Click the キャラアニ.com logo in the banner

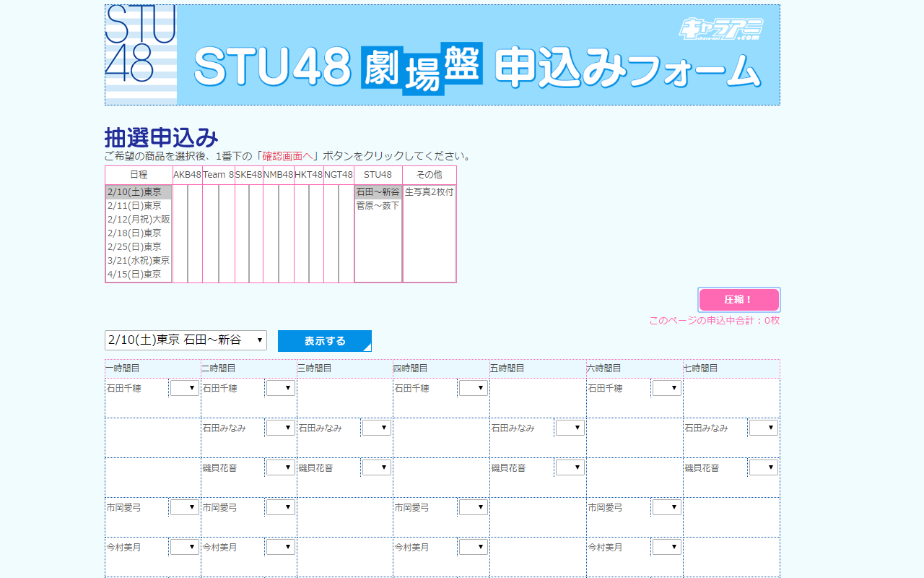720,29
